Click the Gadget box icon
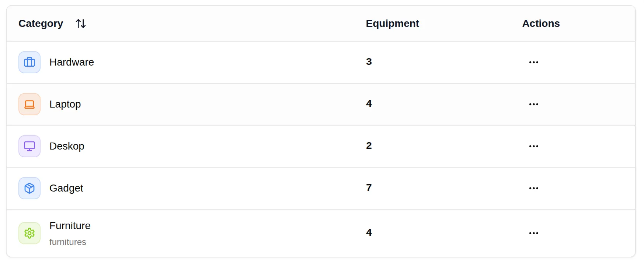The image size is (644, 263). click(x=29, y=188)
